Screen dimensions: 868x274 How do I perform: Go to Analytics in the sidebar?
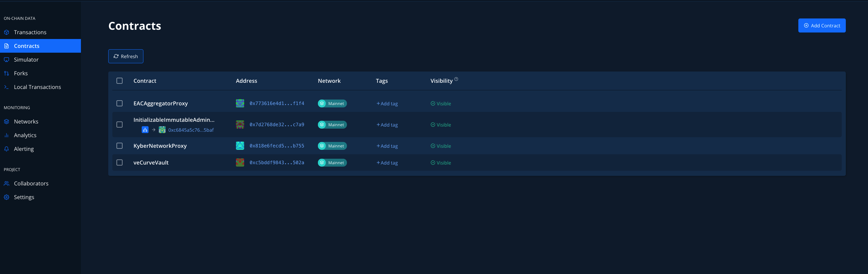25,135
